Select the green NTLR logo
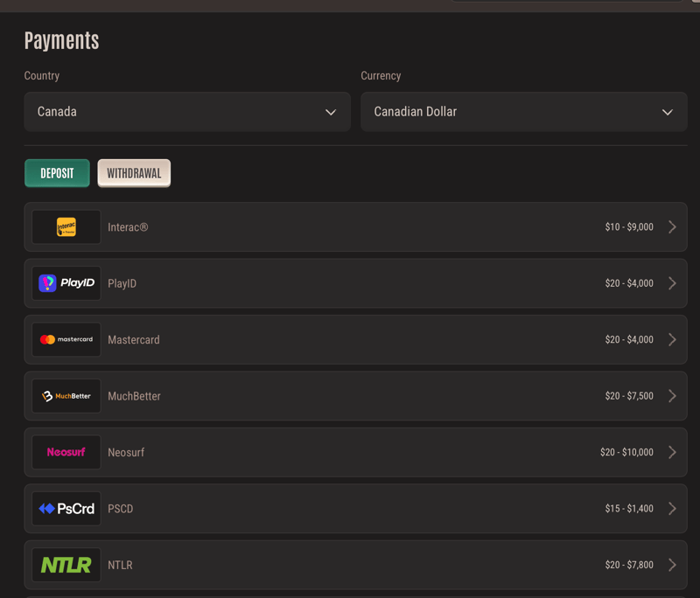The height and width of the screenshot is (598, 700). (66, 565)
